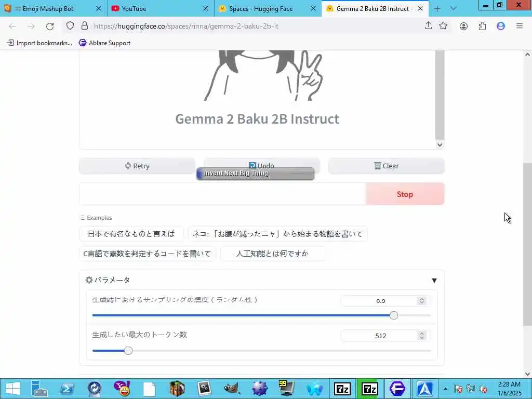Image resolution: width=532 pixels, height=399 pixels.
Task: Click the network system tray icon
Action: 471,389
